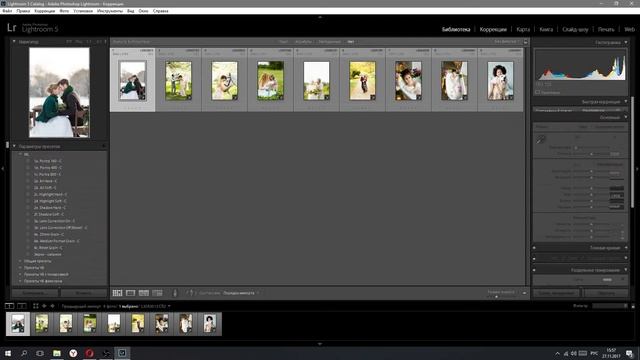Switch to Grid view mode
This screenshot has width=640, height=360.
[118, 293]
